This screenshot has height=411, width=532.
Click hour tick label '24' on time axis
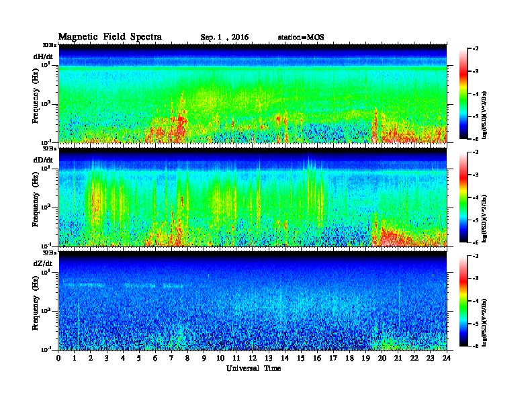pyautogui.click(x=447, y=358)
